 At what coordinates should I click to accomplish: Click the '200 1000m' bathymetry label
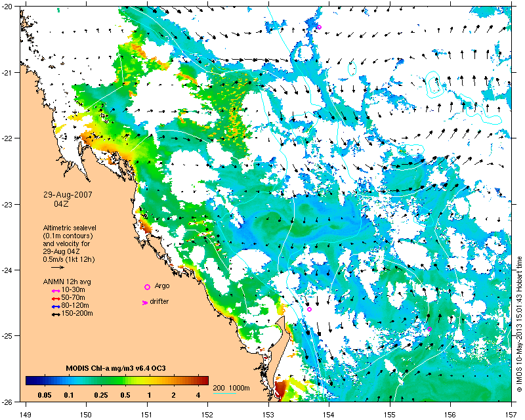click(232, 388)
